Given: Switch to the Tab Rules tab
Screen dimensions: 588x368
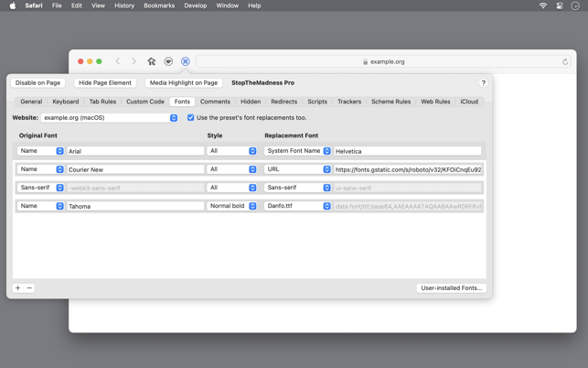Looking at the screenshot, I should click(102, 102).
